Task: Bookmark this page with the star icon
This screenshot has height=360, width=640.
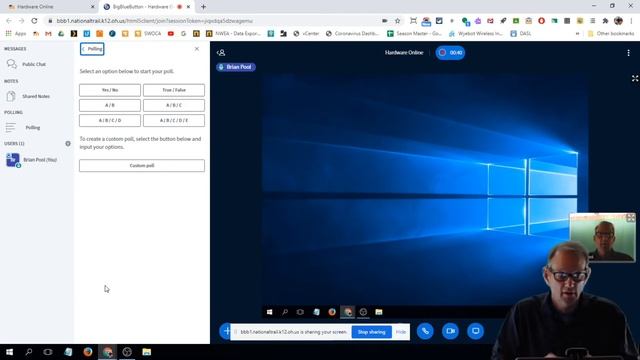Action: click(x=397, y=20)
